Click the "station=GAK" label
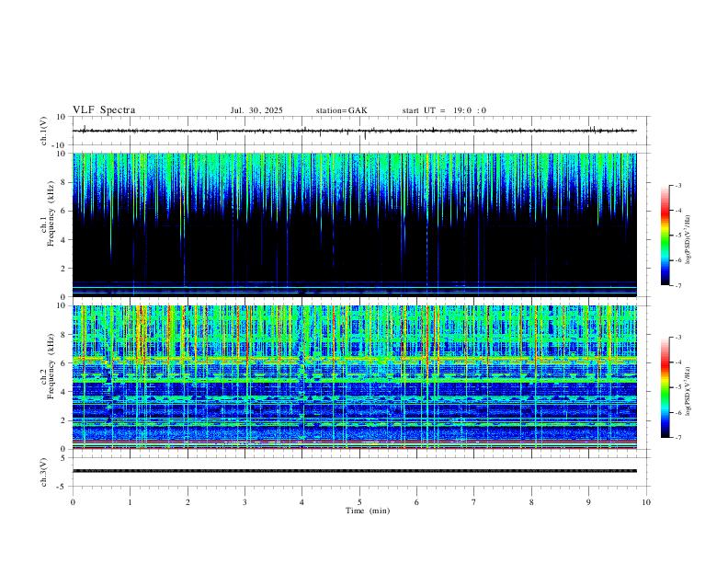Viewport: 728px width, 563px height. pos(341,110)
